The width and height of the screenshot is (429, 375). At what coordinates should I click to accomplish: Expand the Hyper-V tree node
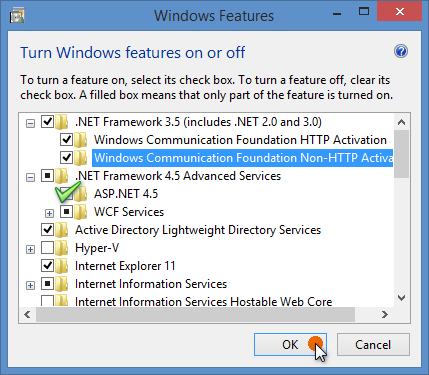coord(30,249)
